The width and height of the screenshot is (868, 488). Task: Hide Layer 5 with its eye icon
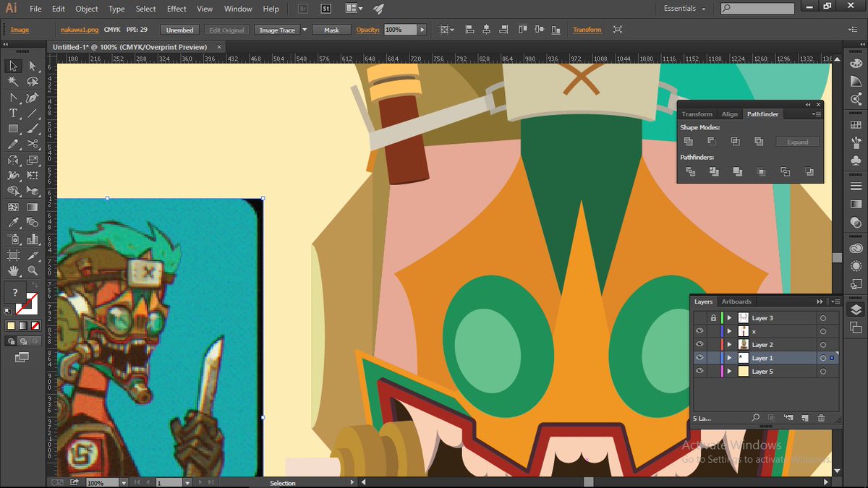click(699, 371)
